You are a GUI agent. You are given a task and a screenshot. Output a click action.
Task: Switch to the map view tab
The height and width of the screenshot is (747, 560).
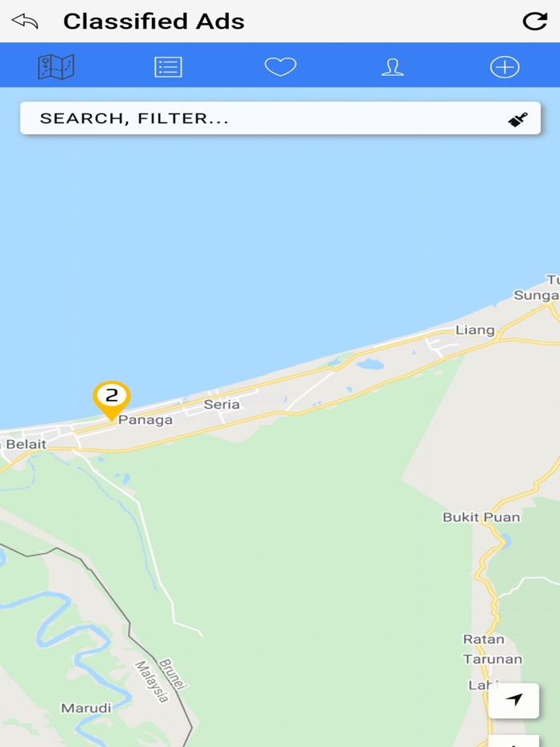tap(56, 66)
